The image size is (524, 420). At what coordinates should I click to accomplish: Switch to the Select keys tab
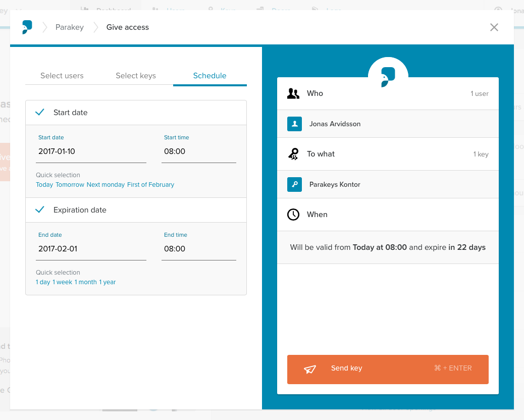coord(136,76)
